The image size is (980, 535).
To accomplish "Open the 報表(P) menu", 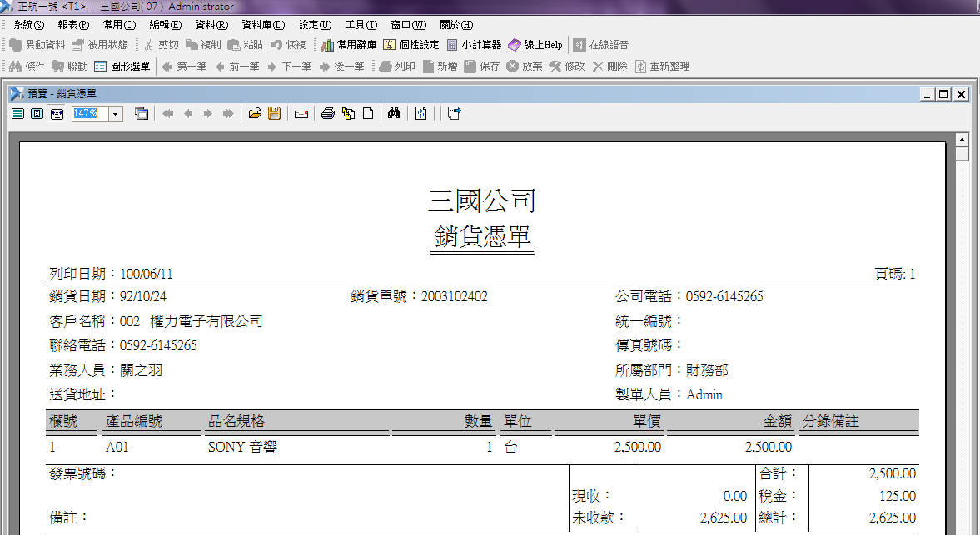I will click(73, 25).
